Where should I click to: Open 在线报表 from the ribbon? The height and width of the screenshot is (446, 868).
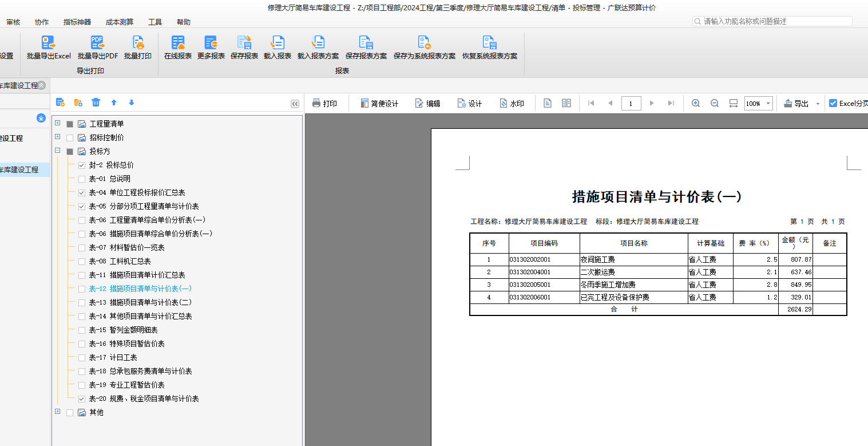point(178,48)
